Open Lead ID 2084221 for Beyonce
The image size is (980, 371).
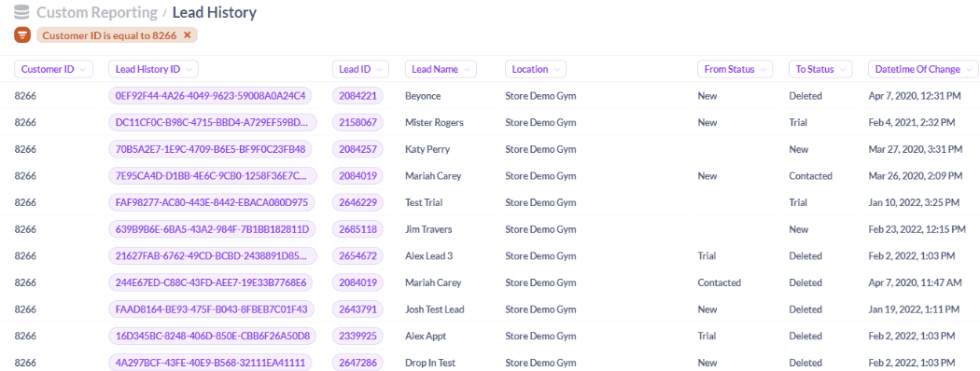357,96
